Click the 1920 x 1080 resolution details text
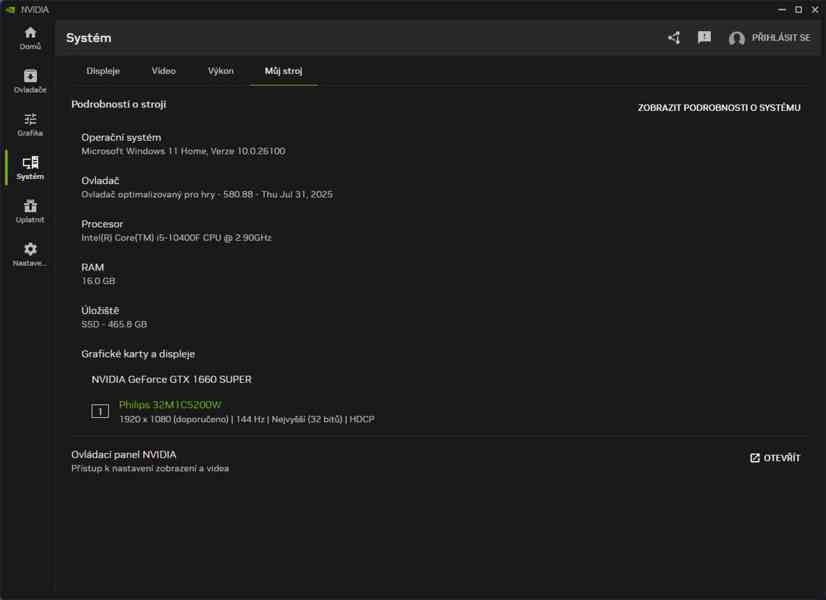This screenshot has width=826, height=600. pos(247,419)
